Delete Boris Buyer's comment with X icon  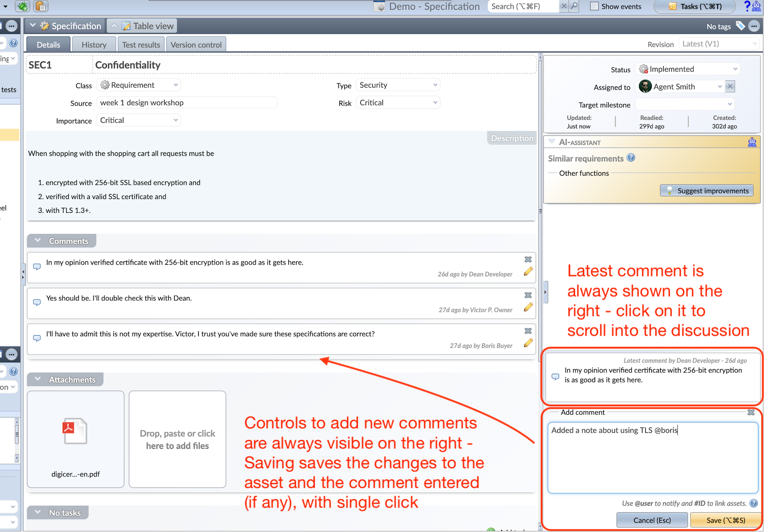tap(528, 331)
